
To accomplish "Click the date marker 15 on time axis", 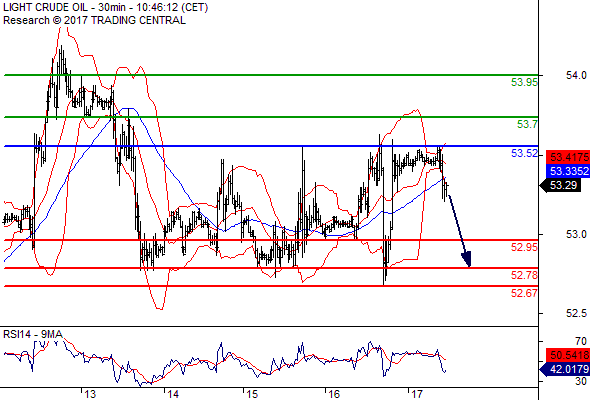I will click(252, 394).
